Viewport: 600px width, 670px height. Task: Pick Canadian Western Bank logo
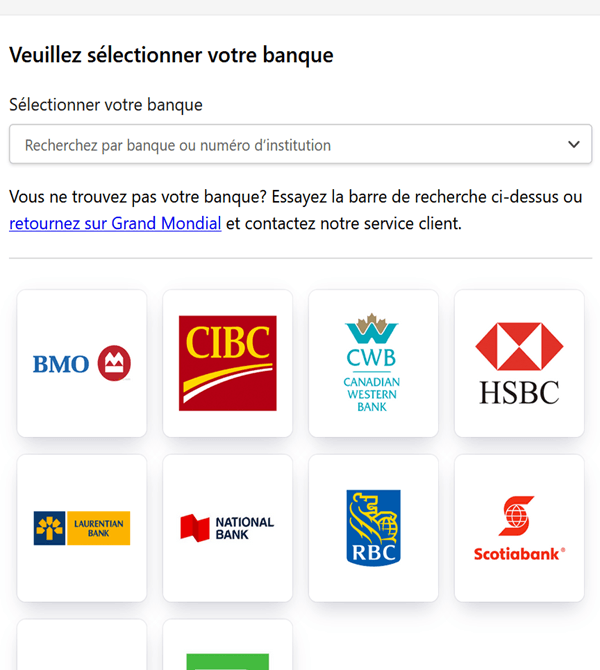click(x=373, y=363)
